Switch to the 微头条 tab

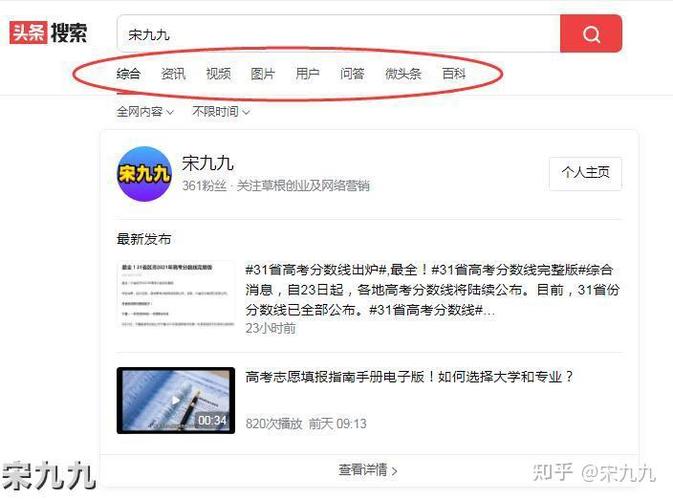coord(403,74)
